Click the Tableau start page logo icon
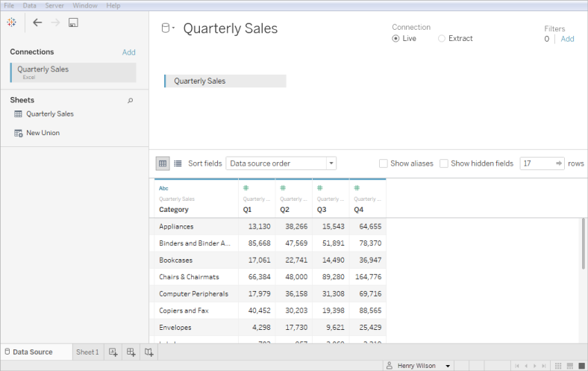Viewport: 588px width, 371px height. pyautogui.click(x=12, y=22)
